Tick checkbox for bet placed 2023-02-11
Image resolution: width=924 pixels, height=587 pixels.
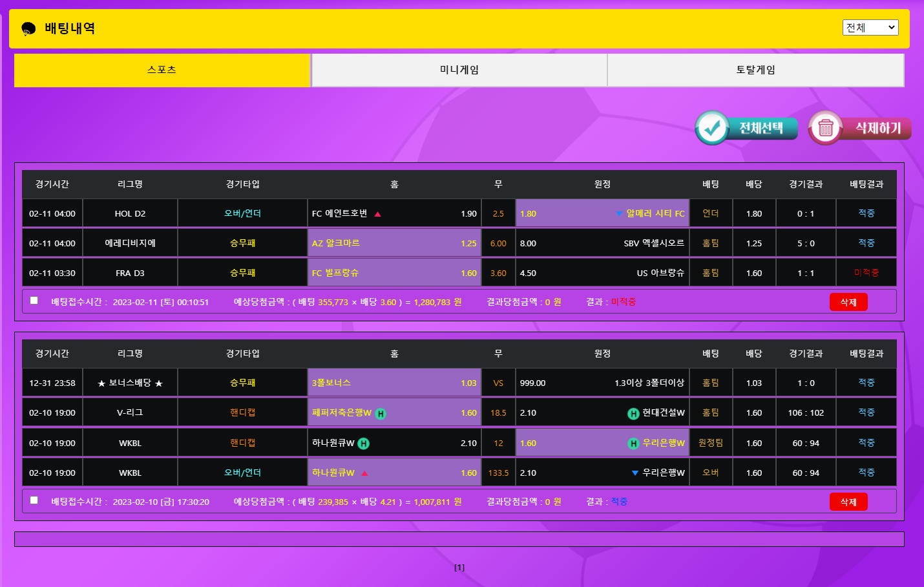(34, 301)
